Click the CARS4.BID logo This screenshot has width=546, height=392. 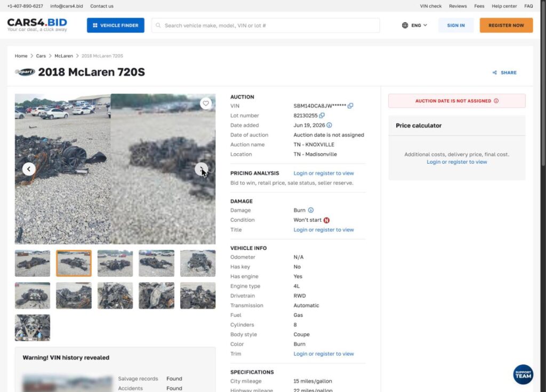[x=37, y=25]
